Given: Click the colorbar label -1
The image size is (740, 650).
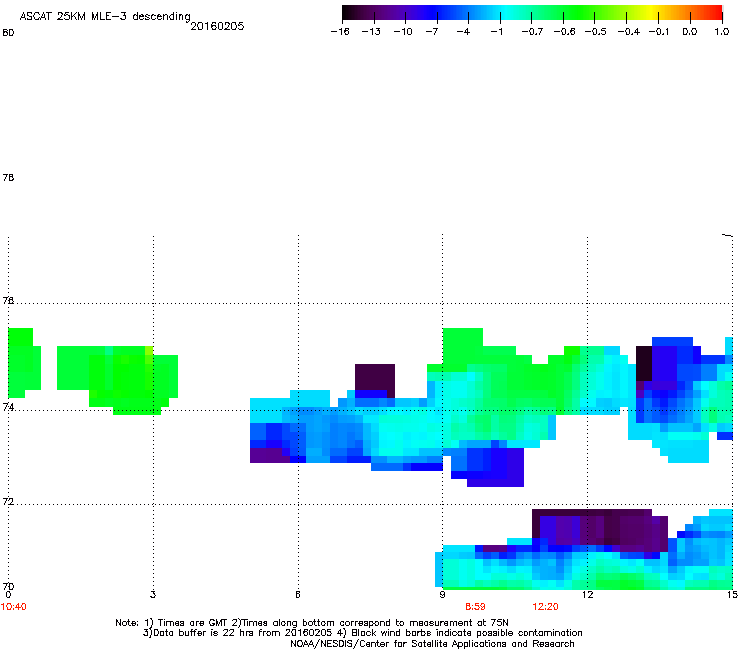Looking at the screenshot, I should [x=496, y=32].
